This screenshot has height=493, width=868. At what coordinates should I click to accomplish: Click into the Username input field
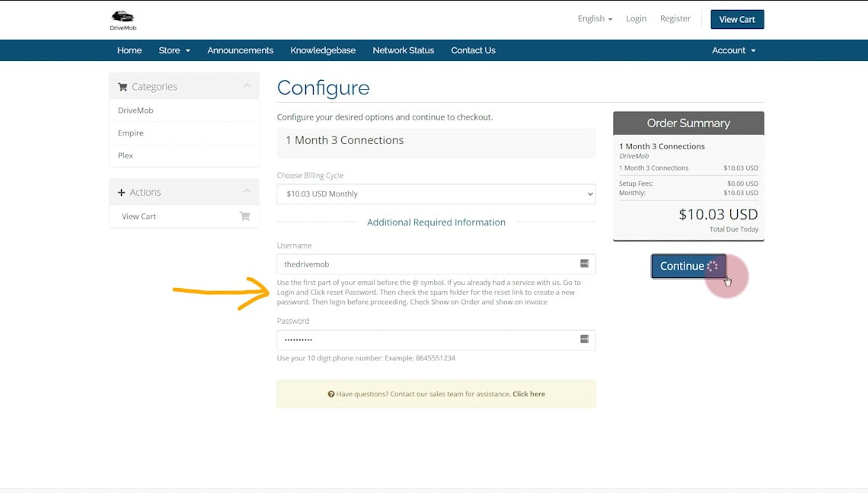[436, 264]
